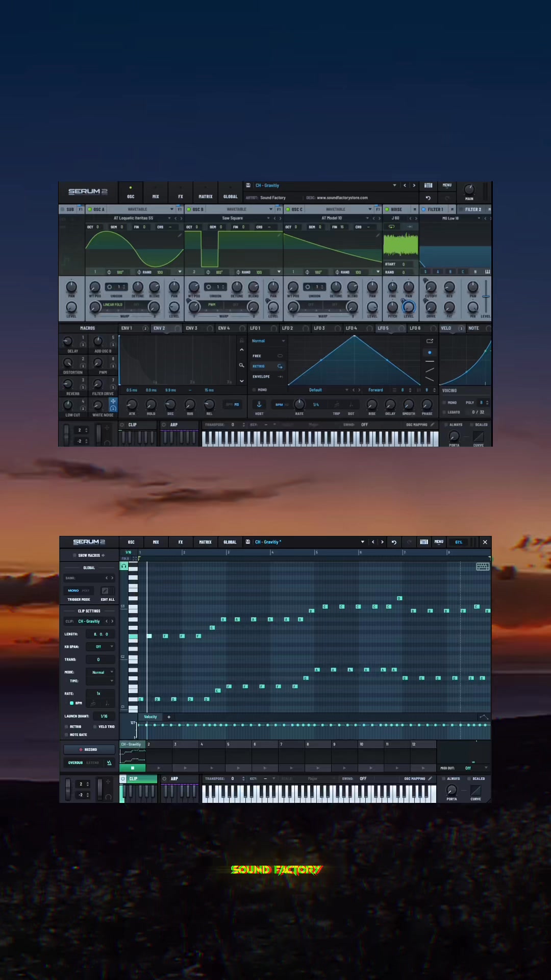Click the LFO shape export icon

430,341
